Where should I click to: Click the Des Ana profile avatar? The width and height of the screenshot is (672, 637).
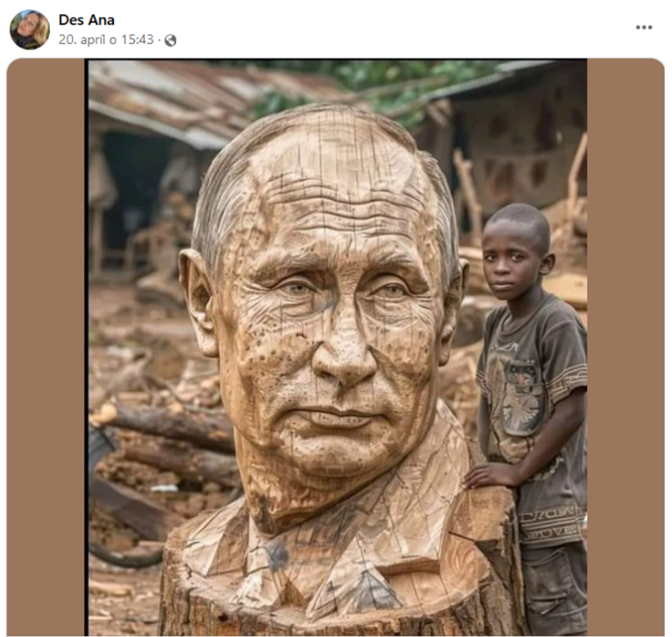coord(29,29)
